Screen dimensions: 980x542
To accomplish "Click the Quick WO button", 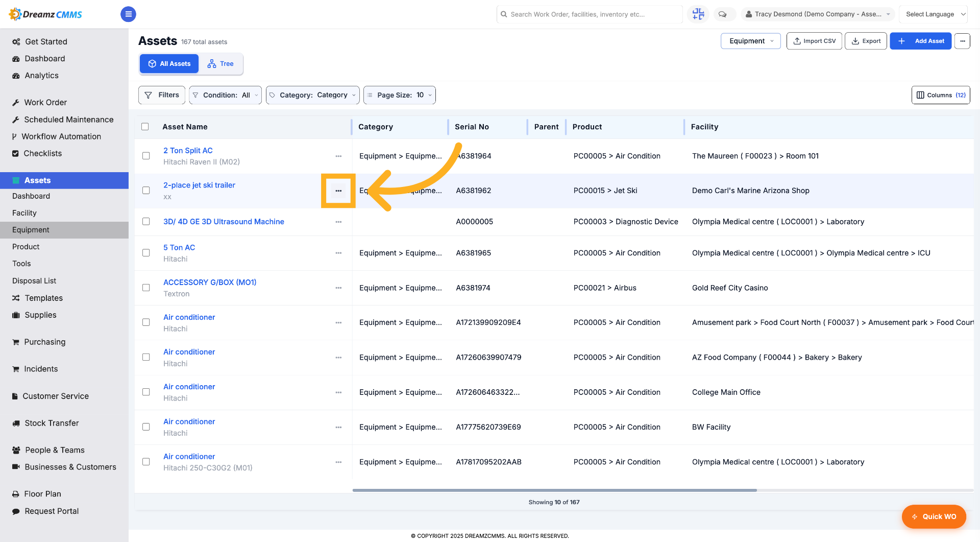I will click(x=934, y=516).
